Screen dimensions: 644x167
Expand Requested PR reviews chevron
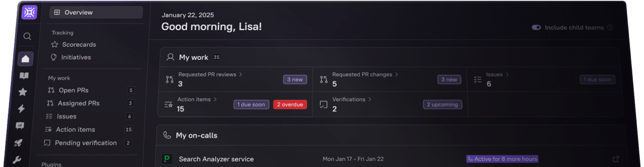coord(241,74)
